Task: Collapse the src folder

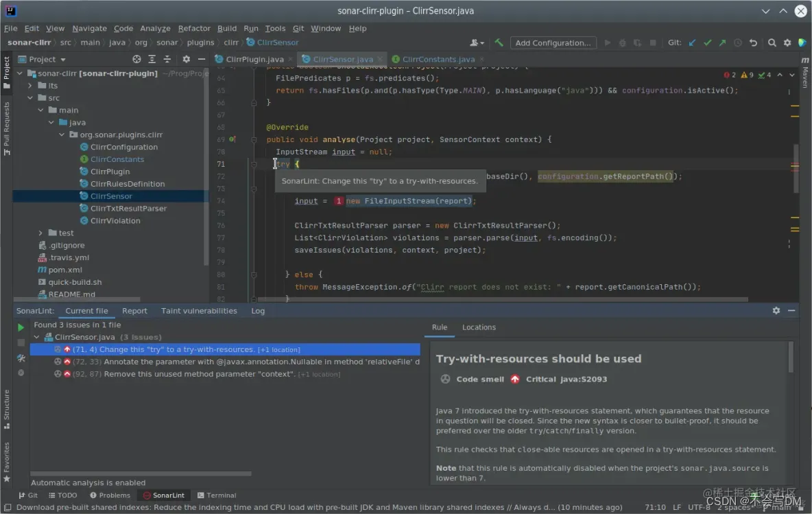Action: tap(30, 98)
